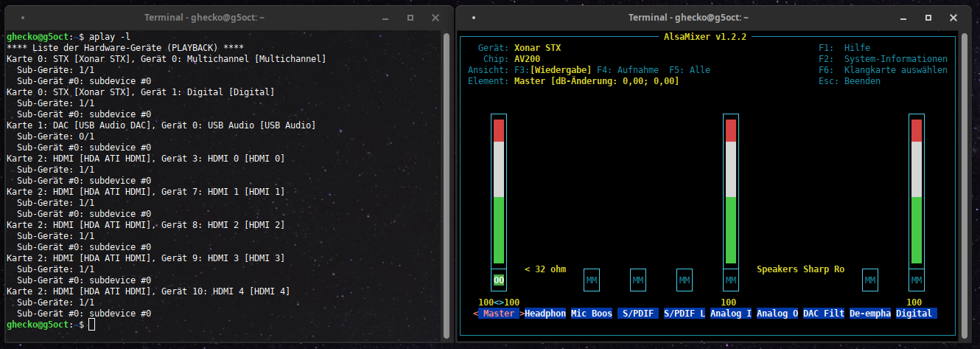Toggle the Analog In mute MM box
980x349 pixels.
pos(731,280)
